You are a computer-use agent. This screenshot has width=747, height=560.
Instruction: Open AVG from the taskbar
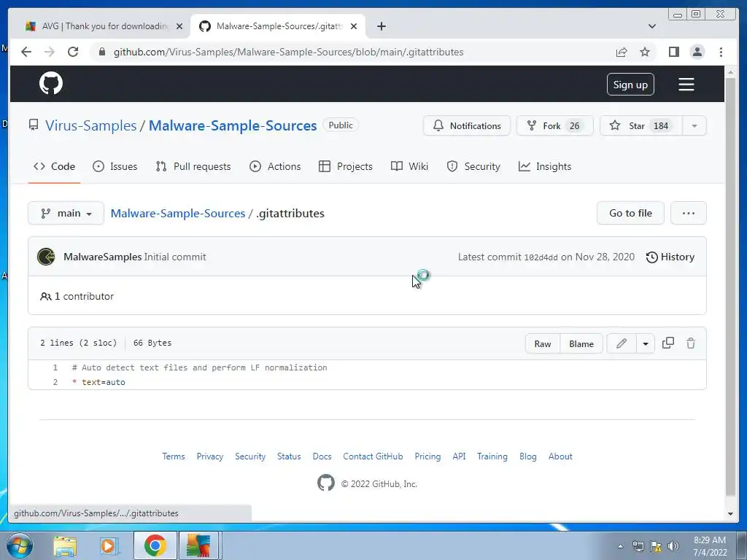(198, 545)
